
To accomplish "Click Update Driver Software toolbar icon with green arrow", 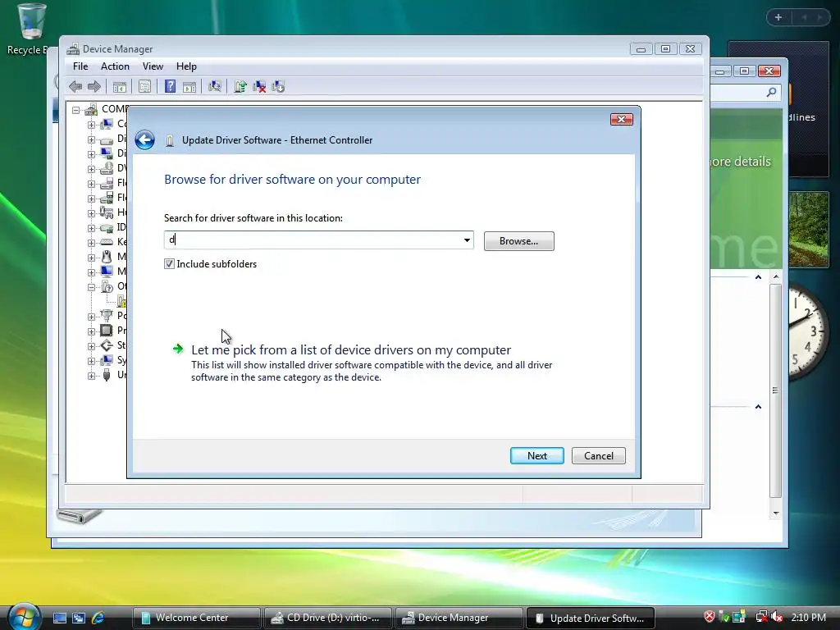I will click(240, 86).
